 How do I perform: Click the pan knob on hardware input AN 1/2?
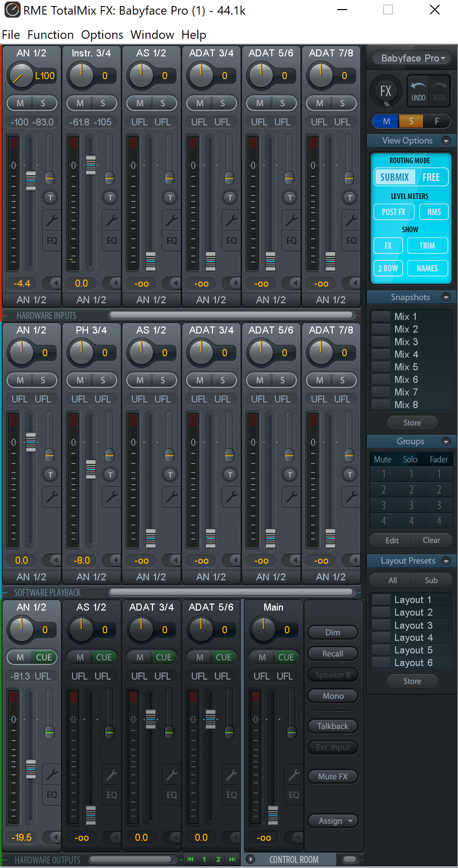21,76
